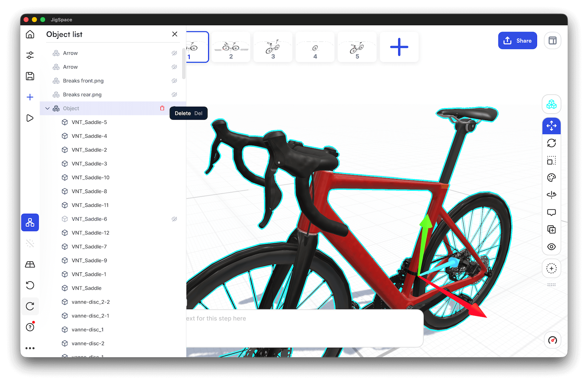Open the three dots more menu

pos(30,348)
